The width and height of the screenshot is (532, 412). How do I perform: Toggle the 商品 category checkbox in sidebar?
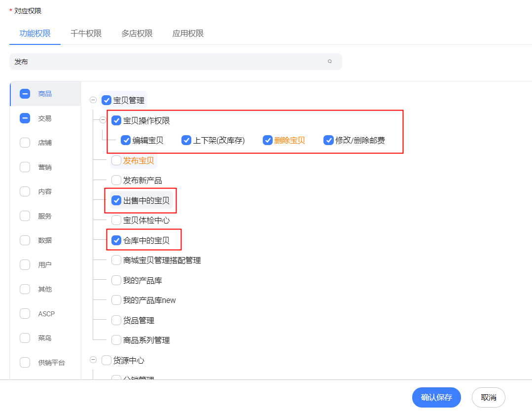click(x=25, y=94)
